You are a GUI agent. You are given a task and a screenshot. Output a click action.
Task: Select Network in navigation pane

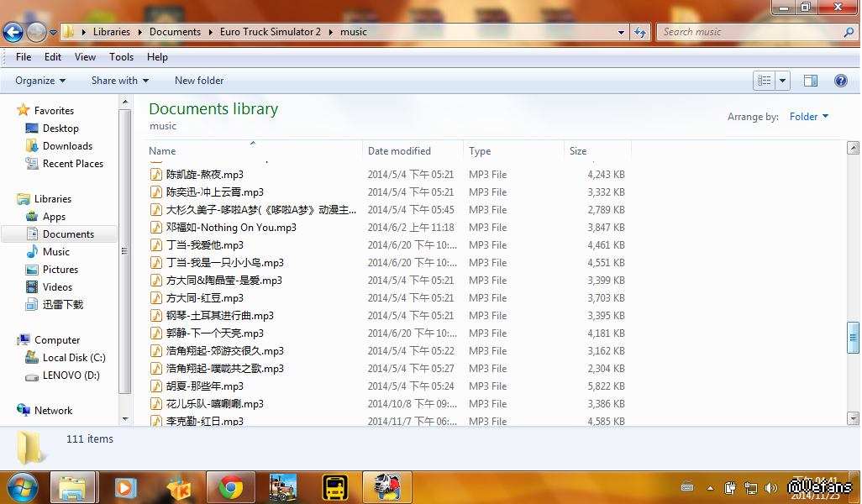click(x=45, y=411)
